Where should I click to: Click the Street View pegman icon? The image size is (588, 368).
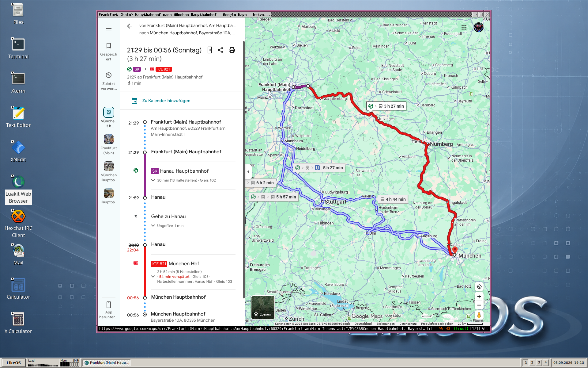(479, 315)
